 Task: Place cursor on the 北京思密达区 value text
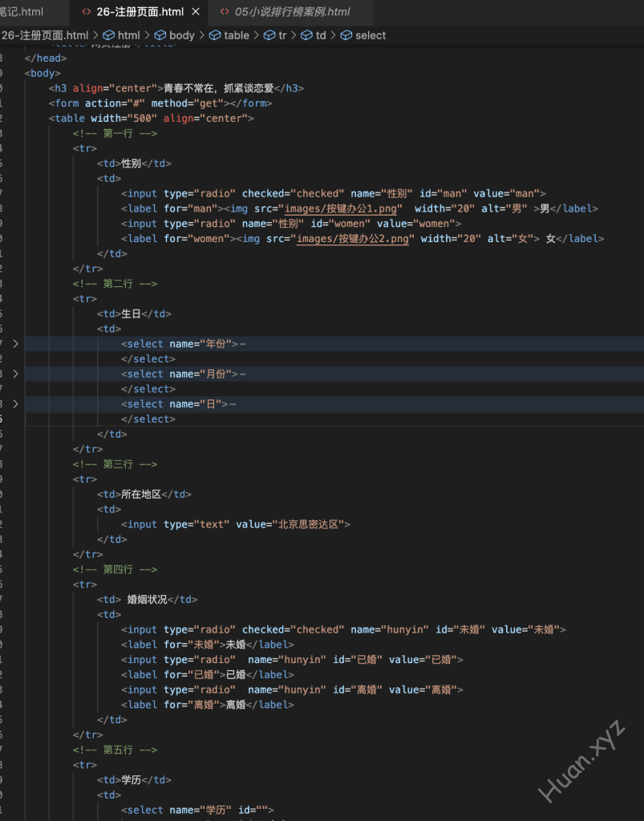[310, 524]
